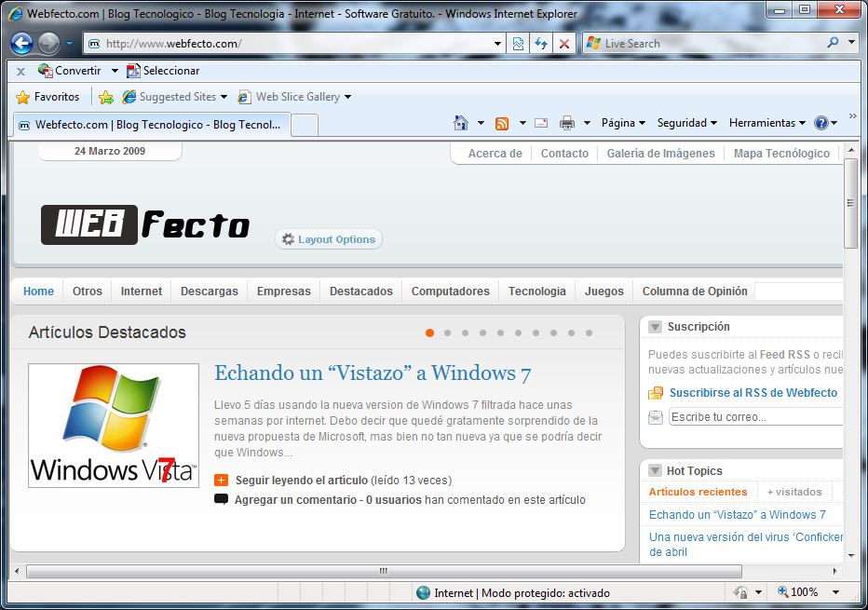The image size is (868, 610).
Task: Click the Refresh icon beside address bar
Action: tap(540, 44)
